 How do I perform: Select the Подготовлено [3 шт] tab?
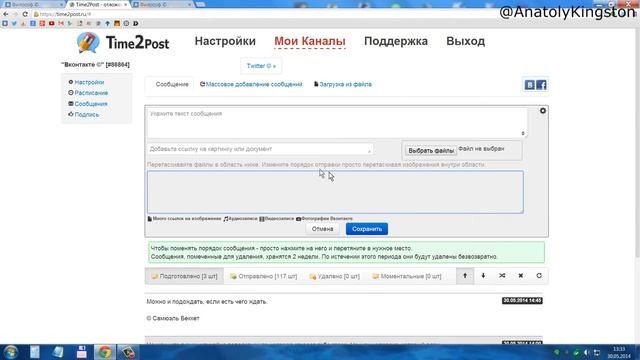(184, 276)
